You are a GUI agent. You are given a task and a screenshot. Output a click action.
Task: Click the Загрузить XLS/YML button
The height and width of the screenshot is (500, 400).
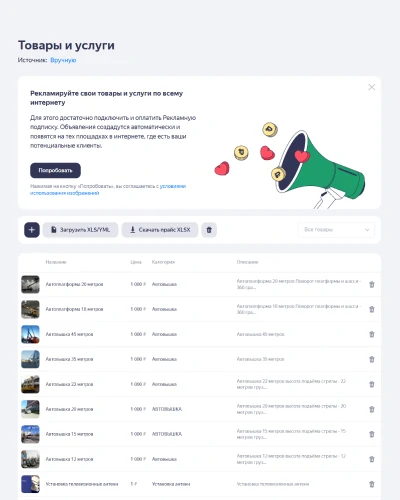[80, 230]
